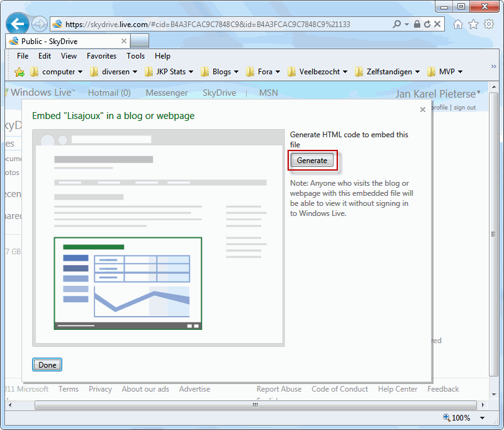Click the horizontal scrollbar left arrow
This screenshot has height=430, width=504.
10,405
